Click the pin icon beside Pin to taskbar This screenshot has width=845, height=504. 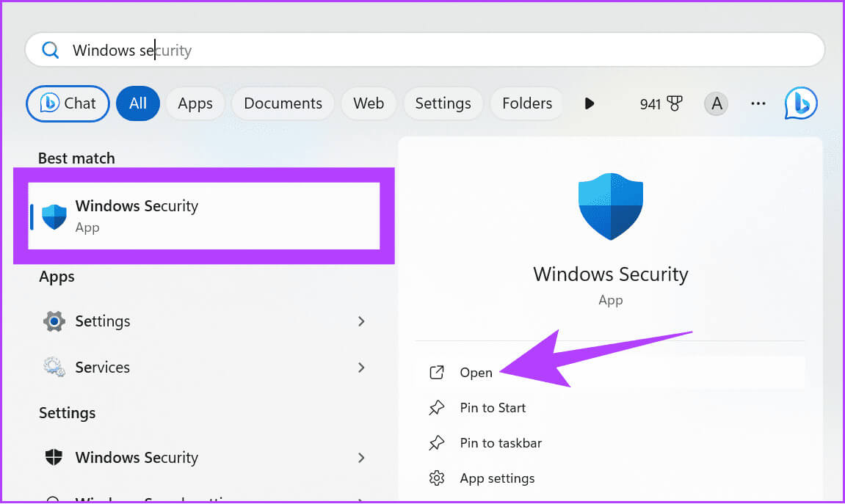coord(437,443)
